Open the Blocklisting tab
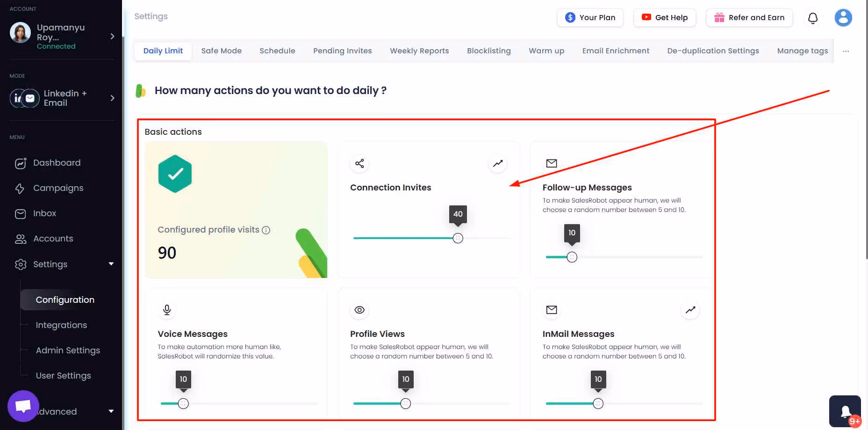The height and width of the screenshot is (430, 868). pyautogui.click(x=488, y=51)
